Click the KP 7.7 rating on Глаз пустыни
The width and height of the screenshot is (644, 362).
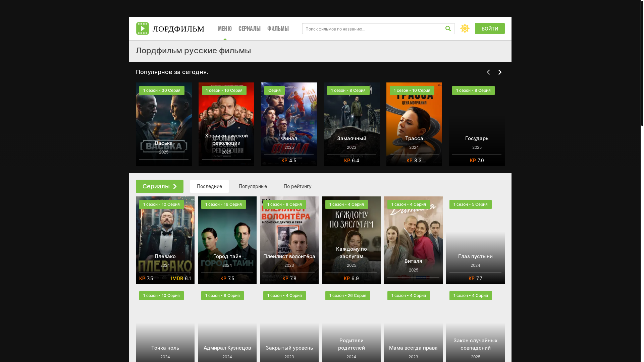pyautogui.click(x=475, y=279)
